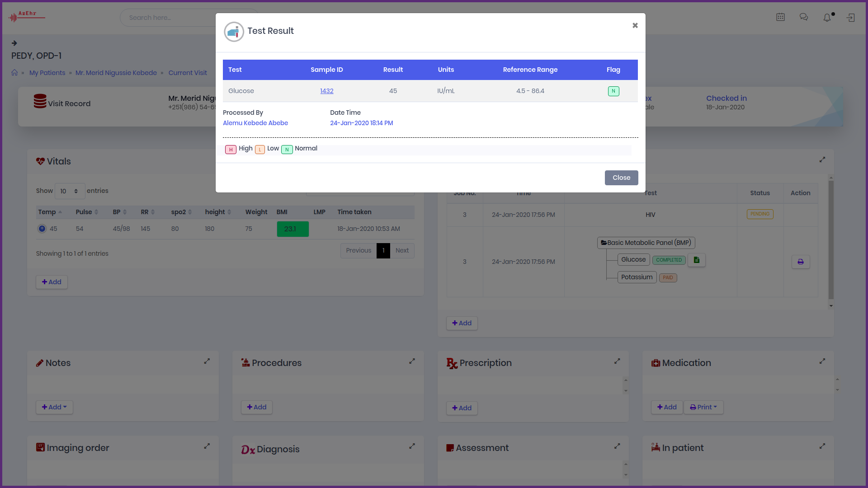Expand vitals row details plus icon
The width and height of the screenshot is (868, 488).
click(42, 229)
